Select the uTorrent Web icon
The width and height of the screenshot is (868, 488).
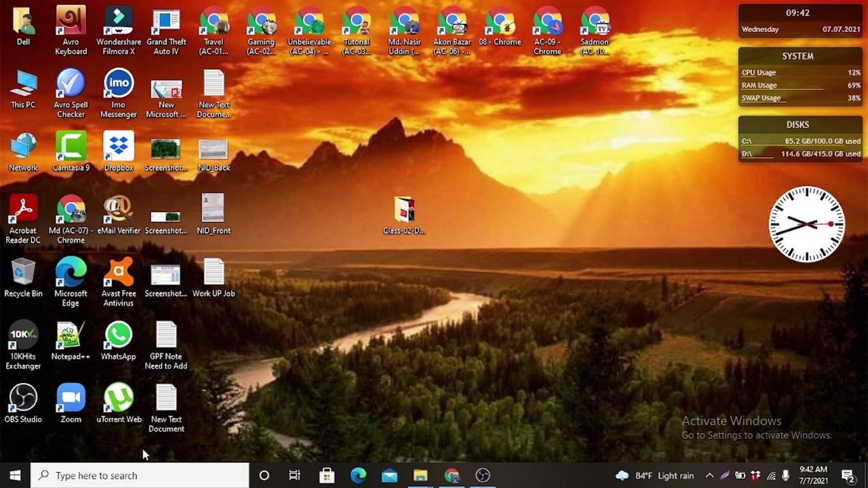[119, 404]
